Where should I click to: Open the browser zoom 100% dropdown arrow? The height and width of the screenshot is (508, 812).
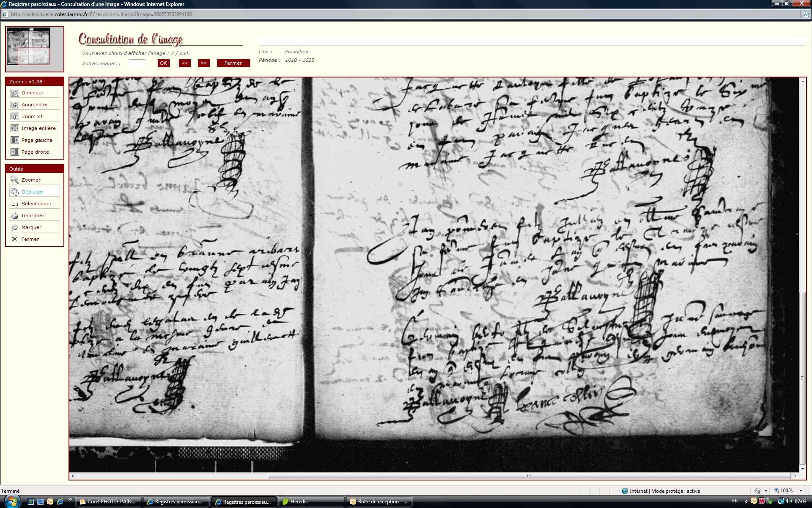tap(801, 491)
